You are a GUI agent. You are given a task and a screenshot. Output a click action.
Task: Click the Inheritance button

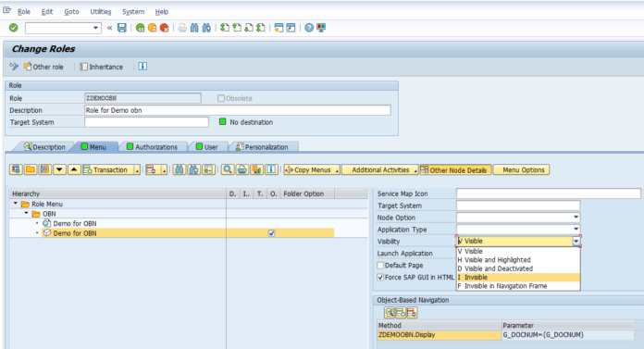click(x=102, y=67)
